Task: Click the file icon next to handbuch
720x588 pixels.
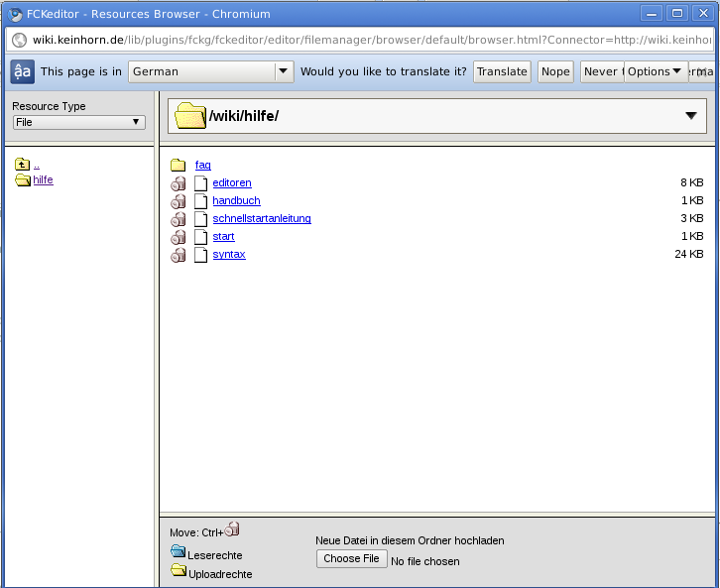Action: click(200, 201)
